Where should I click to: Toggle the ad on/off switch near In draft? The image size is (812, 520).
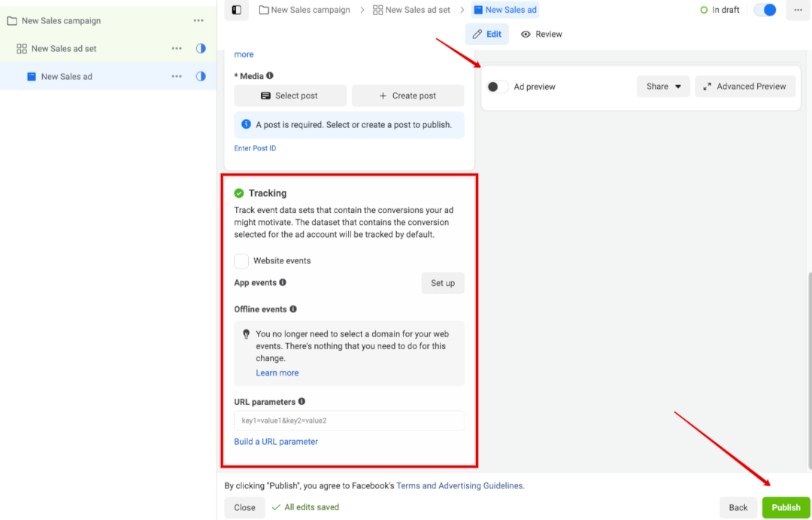click(765, 10)
